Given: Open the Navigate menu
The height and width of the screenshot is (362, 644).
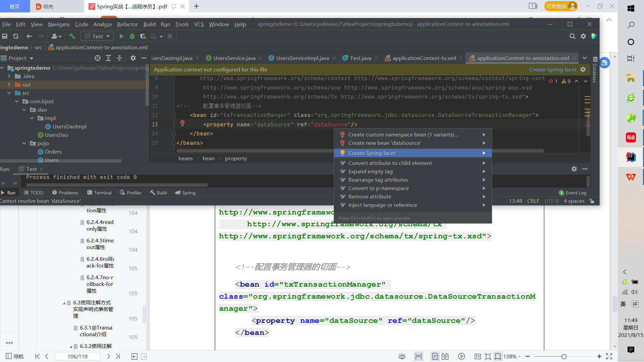Looking at the screenshot, I should 59,24.
